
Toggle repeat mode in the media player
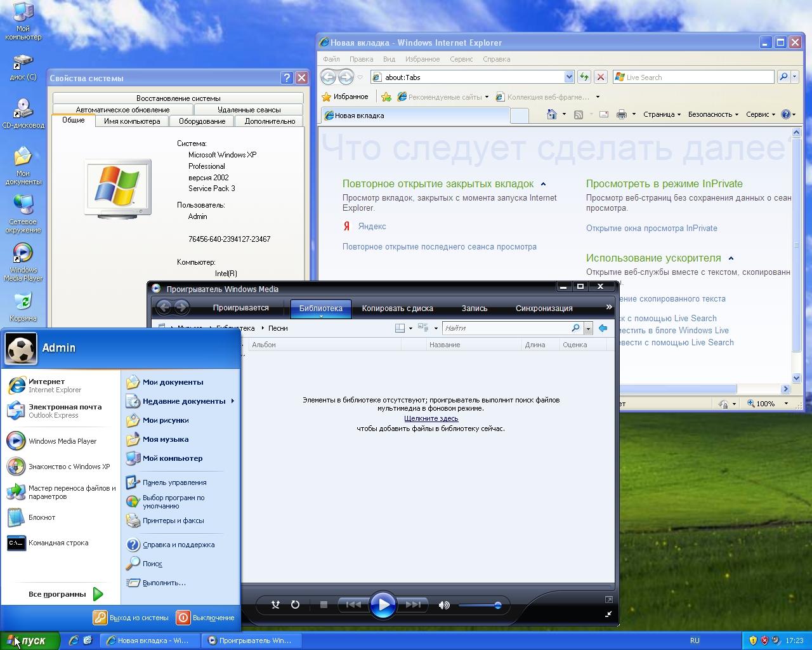coord(295,605)
